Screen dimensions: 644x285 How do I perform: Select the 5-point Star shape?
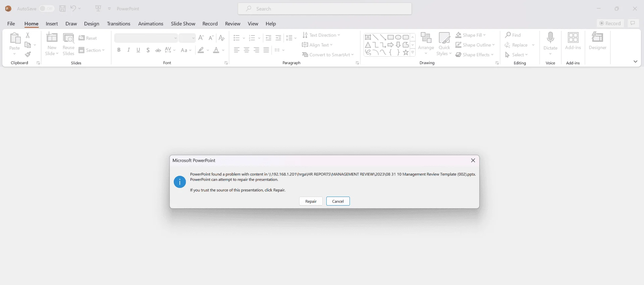tap(406, 52)
